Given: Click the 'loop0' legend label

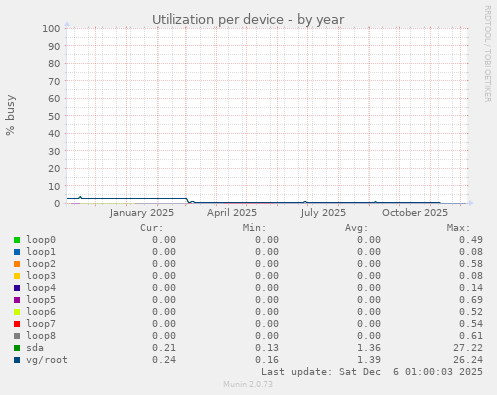Looking at the screenshot, I should tap(41, 240).
